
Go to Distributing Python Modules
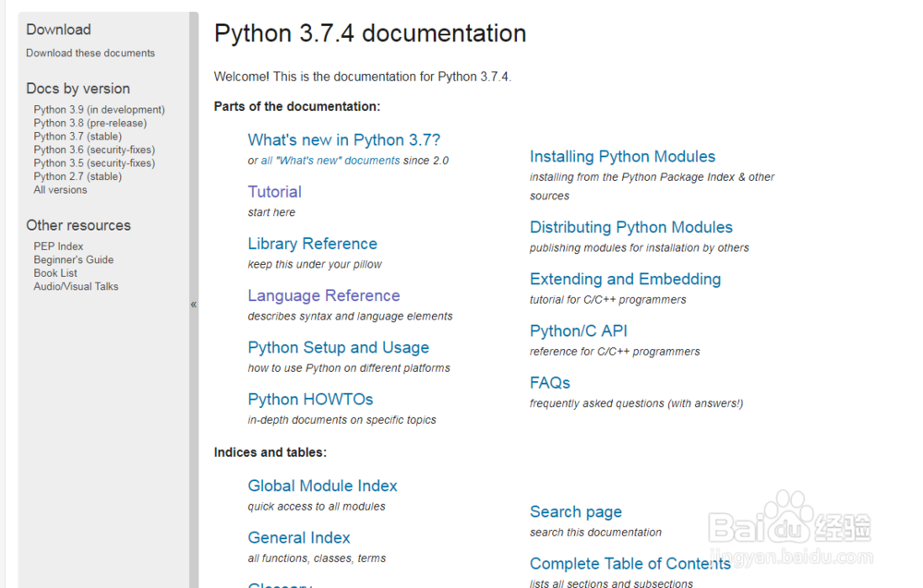click(630, 227)
